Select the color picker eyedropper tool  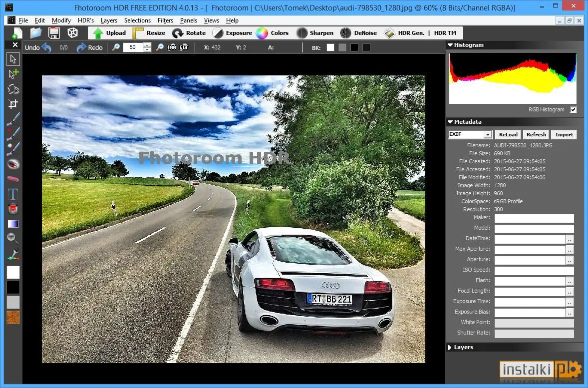pyautogui.click(x=13, y=254)
